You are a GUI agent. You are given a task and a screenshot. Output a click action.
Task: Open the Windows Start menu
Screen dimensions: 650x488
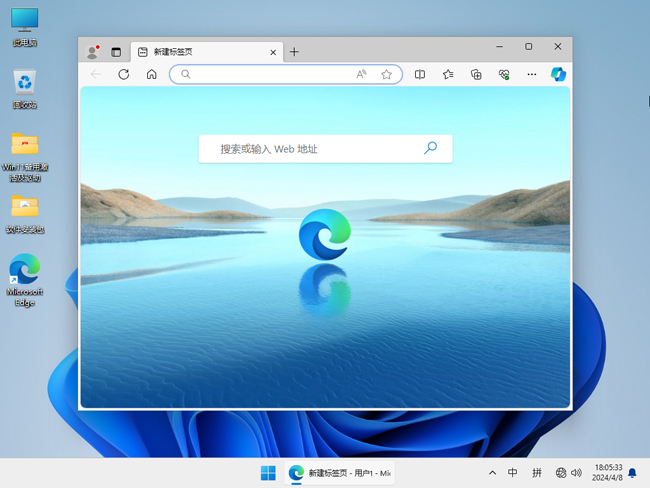(x=268, y=473)
